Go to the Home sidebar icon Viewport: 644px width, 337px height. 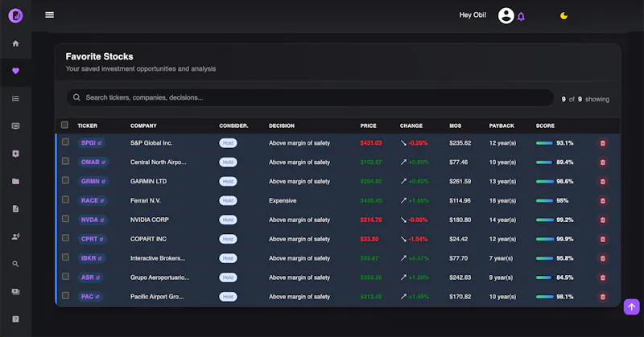[x=15, y=43]
